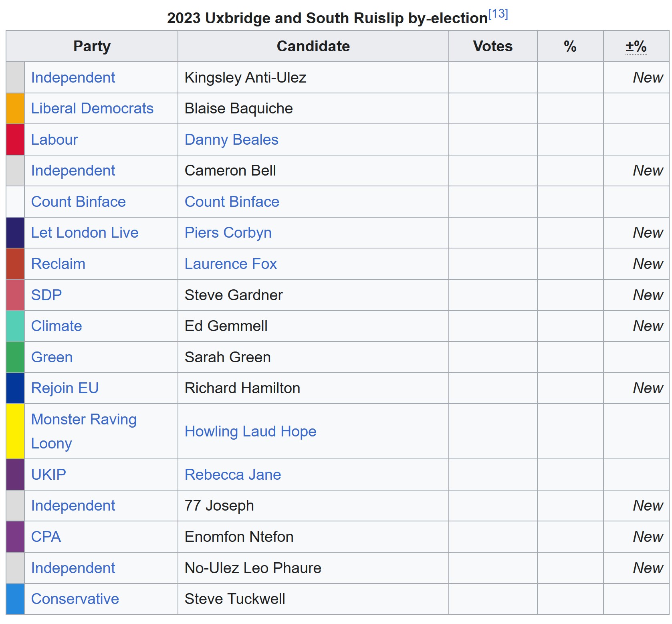Screen dimensions: 672x624
Task: Click the Votes column header
Action: pos(492,46)
